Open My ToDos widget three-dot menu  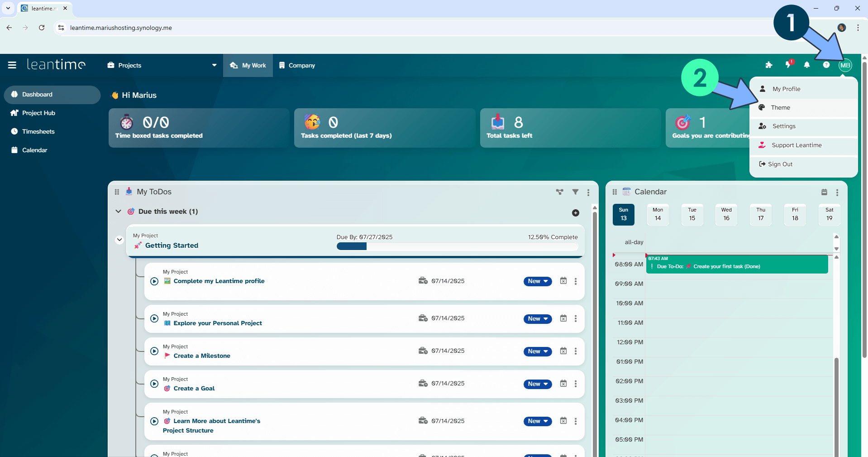(x=588, y=192)
